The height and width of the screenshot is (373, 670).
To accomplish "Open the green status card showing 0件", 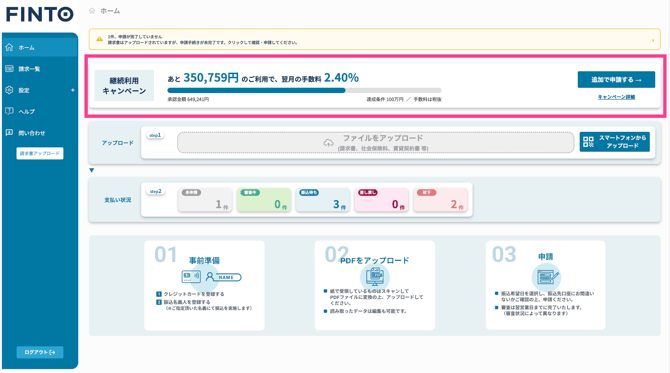I will (x=264, y=200).
